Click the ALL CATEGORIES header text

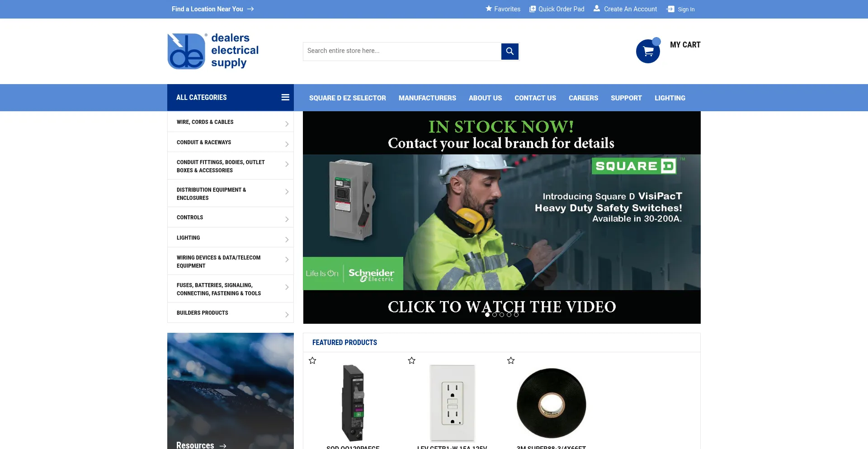[x=201, y=97]
